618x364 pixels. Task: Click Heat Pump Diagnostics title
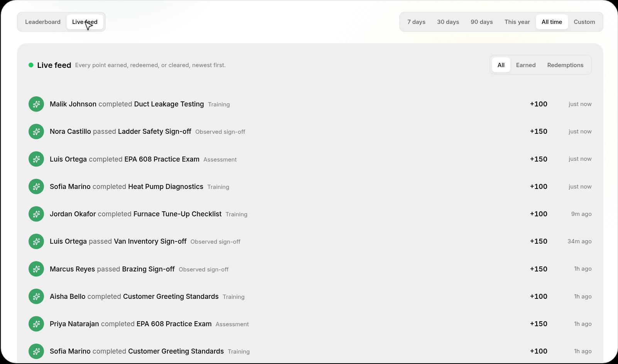(165, 187)
